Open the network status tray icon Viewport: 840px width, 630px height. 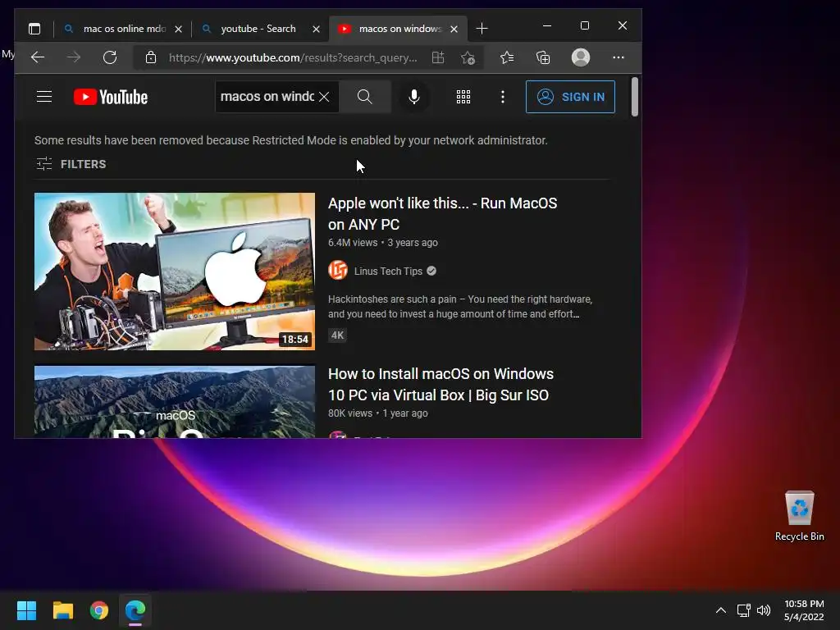[743, 610]
